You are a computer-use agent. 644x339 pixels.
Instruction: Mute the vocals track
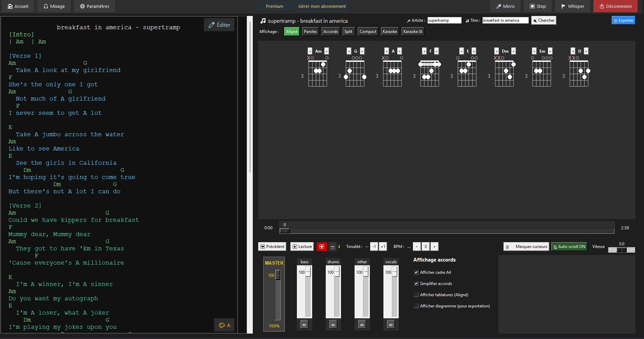pyautogui.click(x=391, y=325)
